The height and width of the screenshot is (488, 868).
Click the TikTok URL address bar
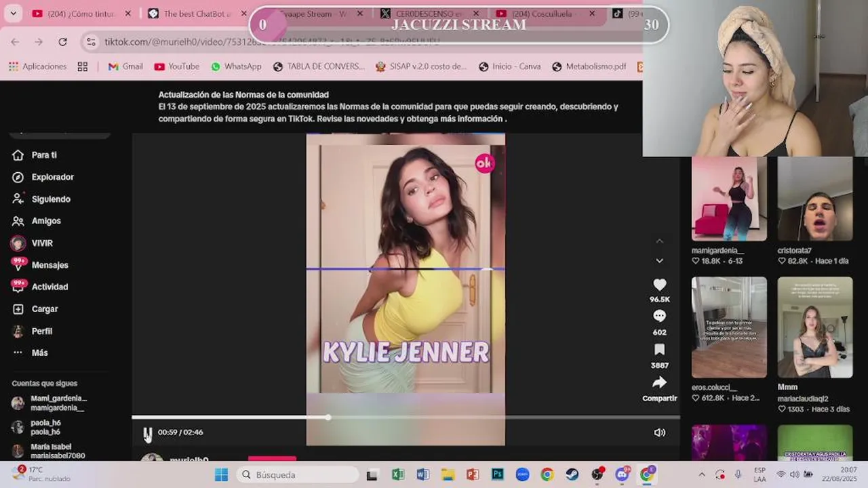tap(271, 42)
